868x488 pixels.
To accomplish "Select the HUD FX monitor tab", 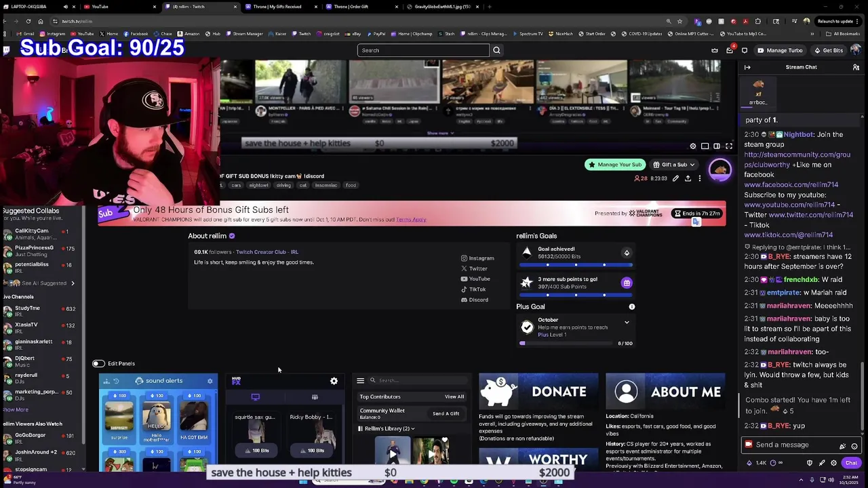I will click(256, 397).
